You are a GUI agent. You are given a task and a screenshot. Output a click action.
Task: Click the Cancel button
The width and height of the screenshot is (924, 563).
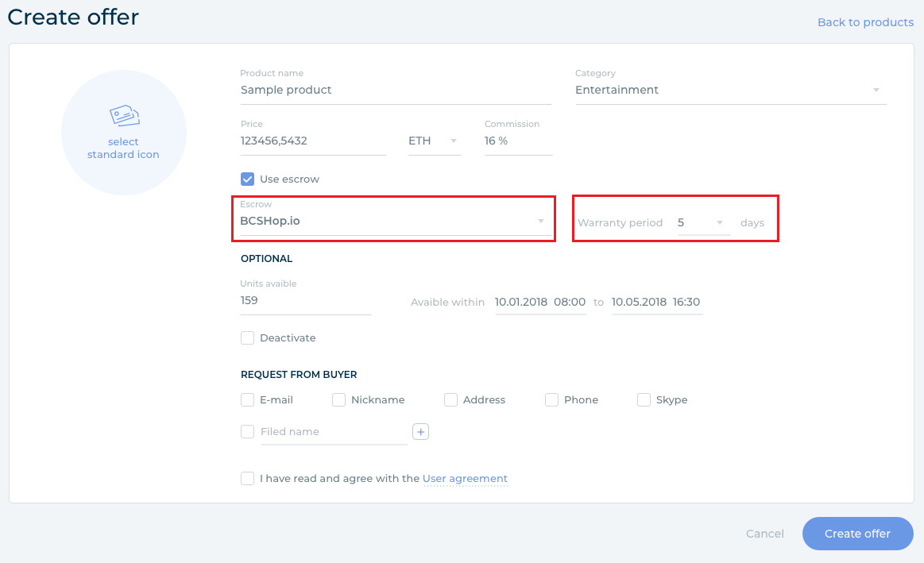(765, 534)
